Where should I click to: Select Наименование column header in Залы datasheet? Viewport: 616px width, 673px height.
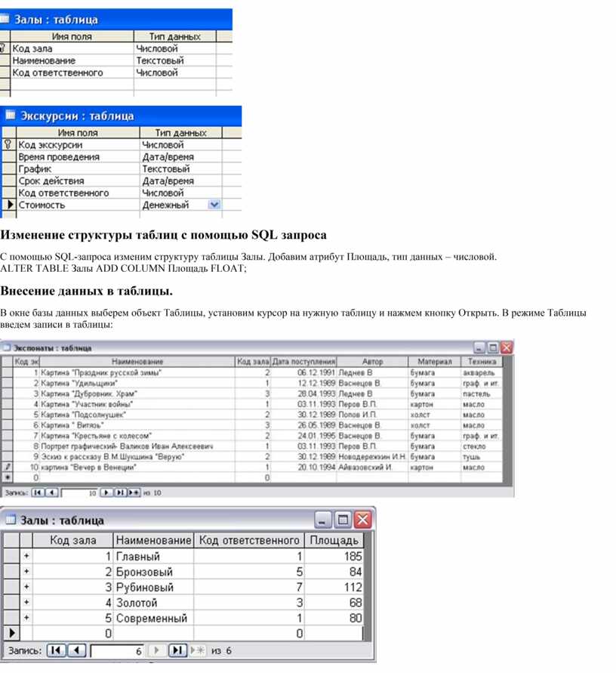(153, 540)
